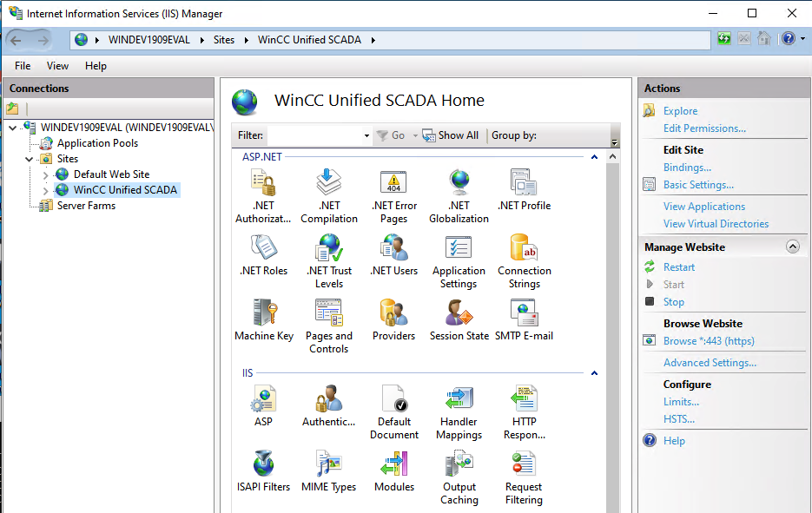The image size is (812, 513).
Task: Open the File menu
Action: [x=23, y=66]
